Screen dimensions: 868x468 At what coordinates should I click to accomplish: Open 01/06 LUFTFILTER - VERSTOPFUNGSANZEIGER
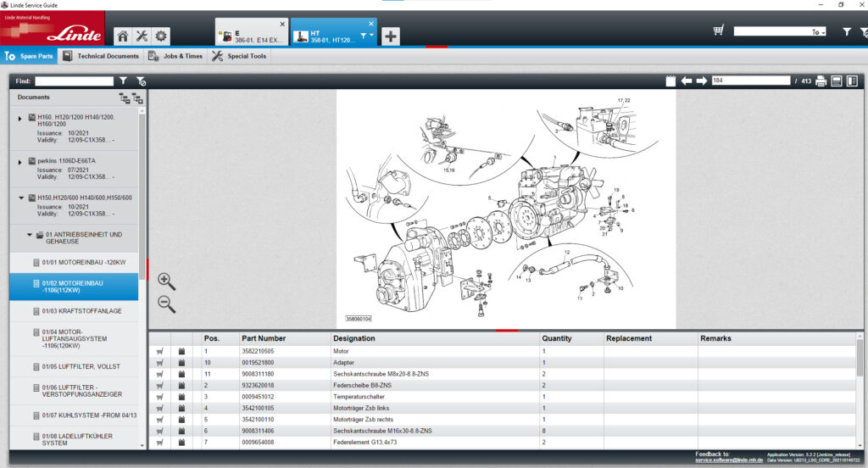tap(74, 391)
